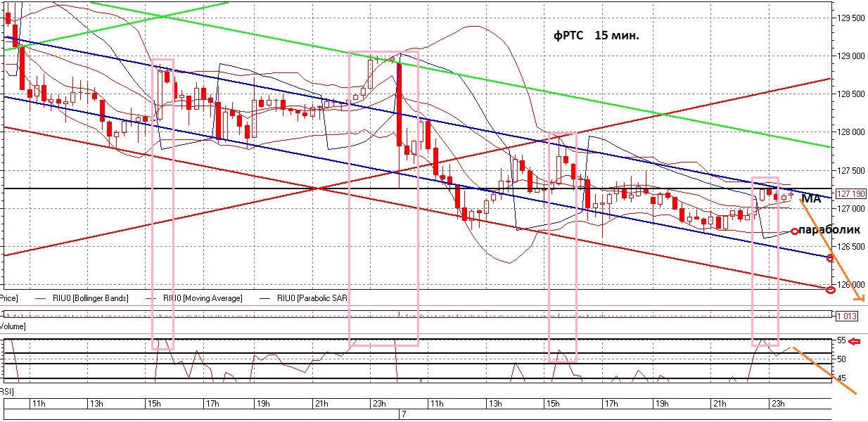868x422 pixels.
Task: Select the Volume panel label
Action: tap(13, 327)
